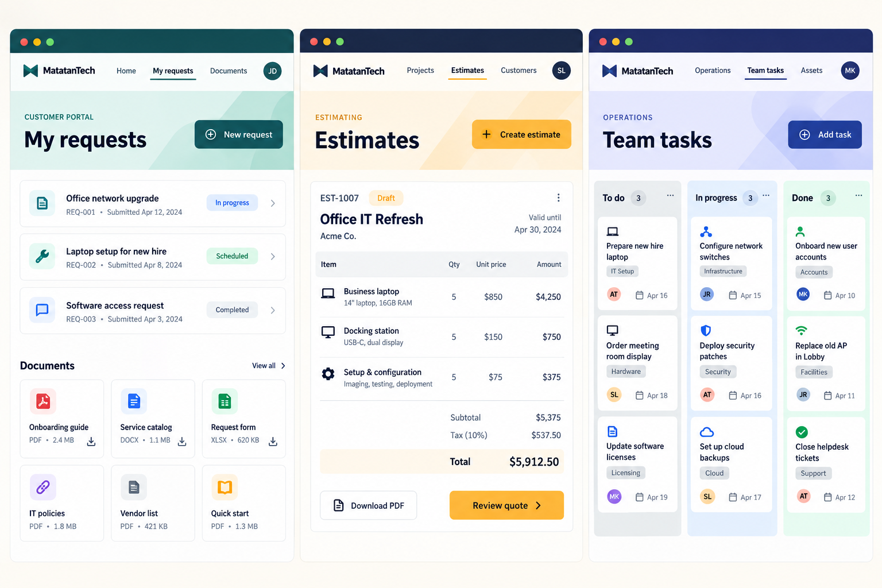Click the shield icon on Deploy security patches

[706, 330]
